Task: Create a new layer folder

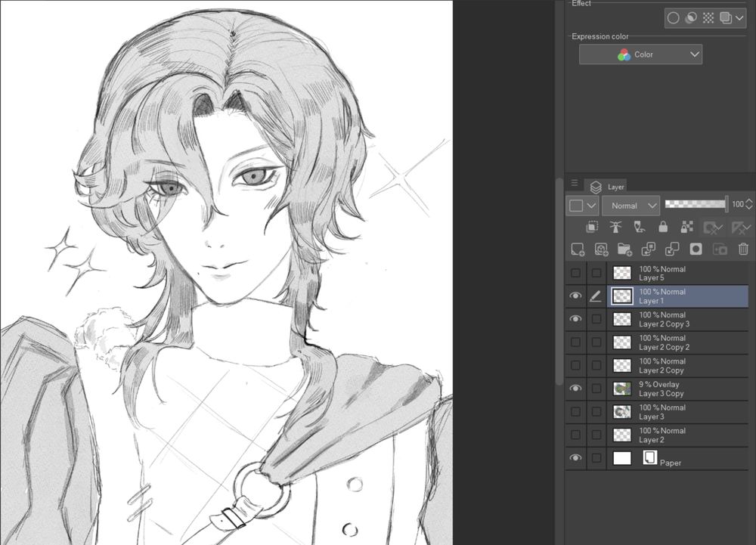Action: pyautogui.click(x=624, y=249)
